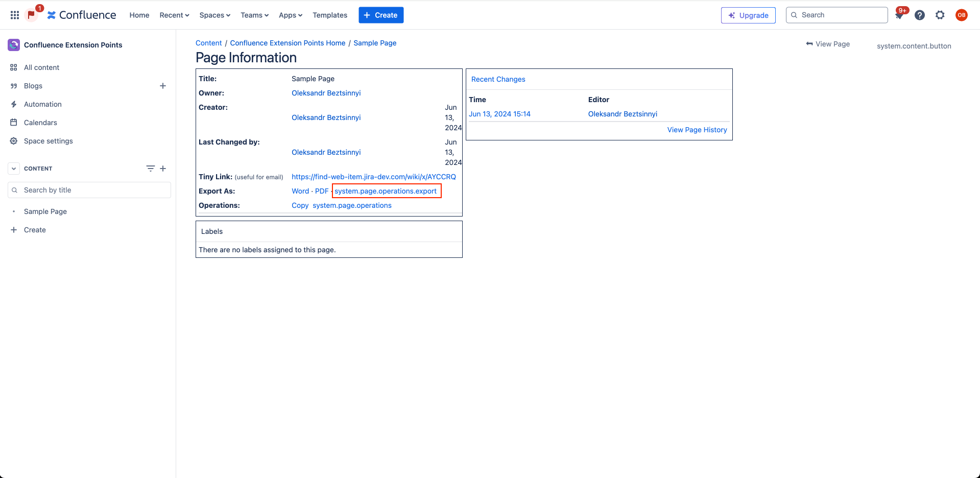980x478 pixels.
Task: Go to Home in top navigation
Action: coord(139,15)
